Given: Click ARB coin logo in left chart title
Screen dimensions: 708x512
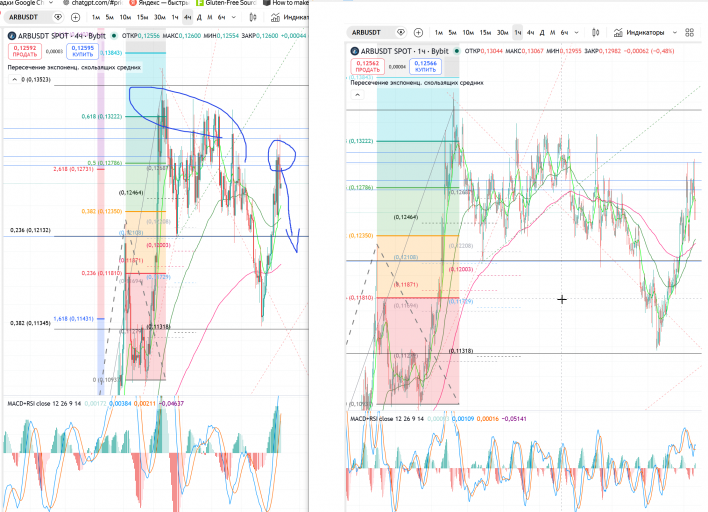Looking at the screenshot, I should (x=12, y=36).
